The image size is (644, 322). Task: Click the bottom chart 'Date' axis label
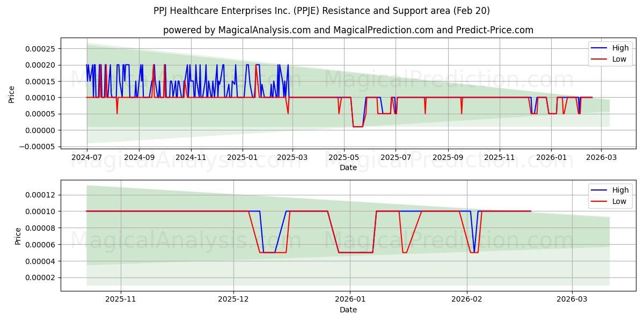pyautogui.click(x=348, y=310)
